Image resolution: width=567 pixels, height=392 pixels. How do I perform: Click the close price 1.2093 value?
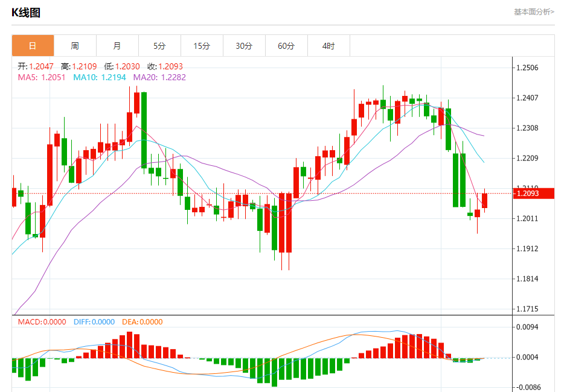[171, 66]
